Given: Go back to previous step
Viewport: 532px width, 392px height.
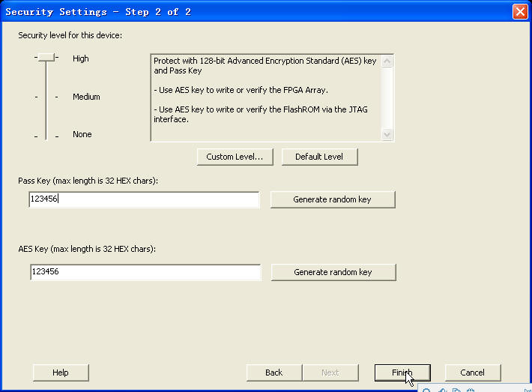Looking at the screenshot, I should pyautogui.click(x=273, y=373).
